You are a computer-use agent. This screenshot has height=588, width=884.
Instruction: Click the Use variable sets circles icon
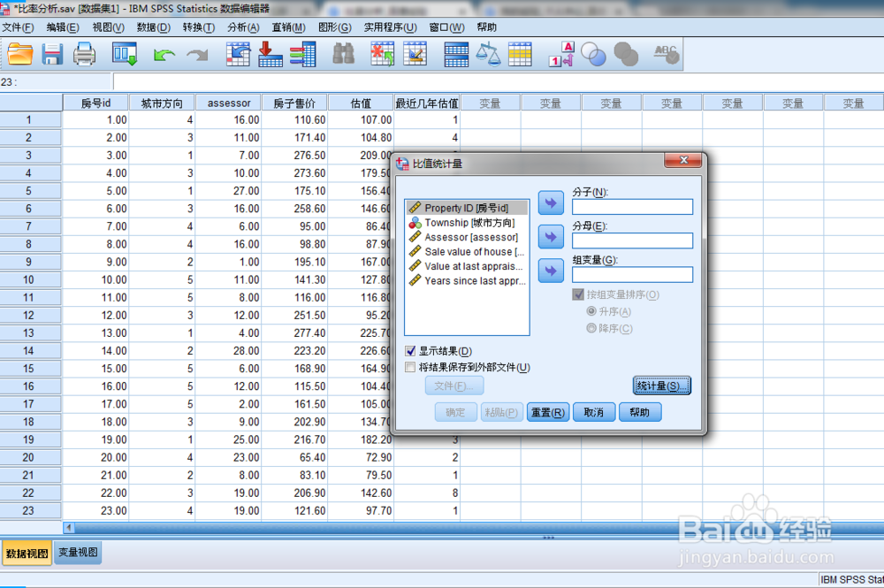click(x=594, y=55)
